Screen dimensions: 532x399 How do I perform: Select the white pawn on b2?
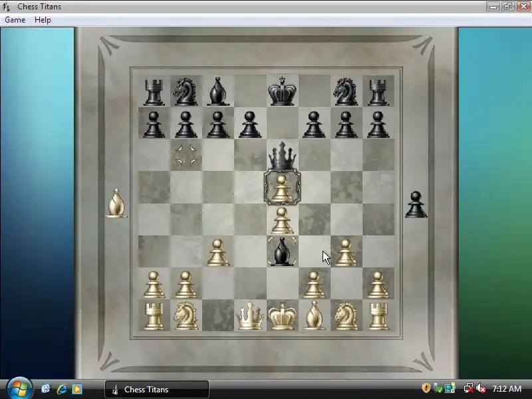(186, 285)
